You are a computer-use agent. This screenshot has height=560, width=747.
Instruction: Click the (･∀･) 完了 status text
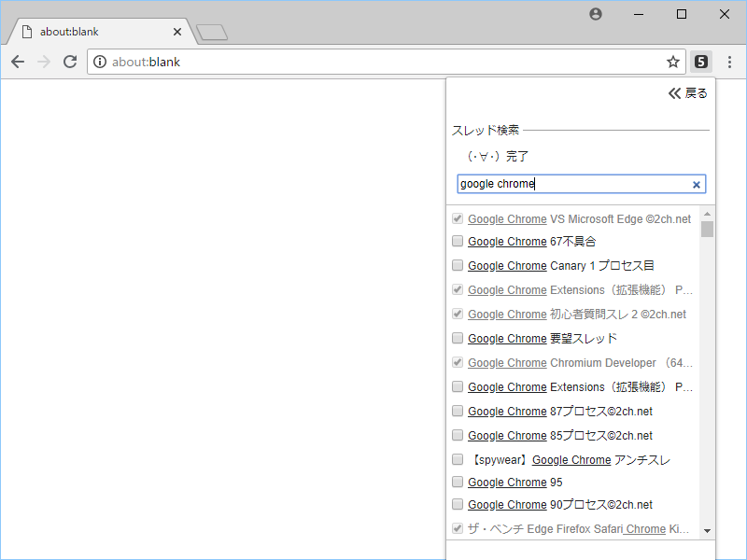point(497,156)
